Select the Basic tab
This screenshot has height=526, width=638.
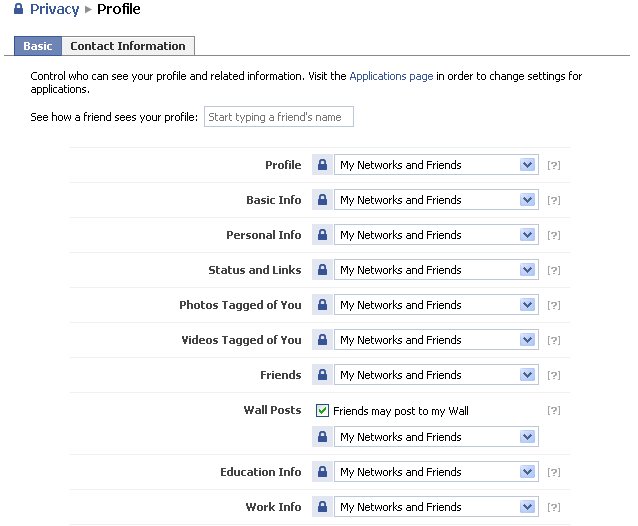[x=38, y=46]
